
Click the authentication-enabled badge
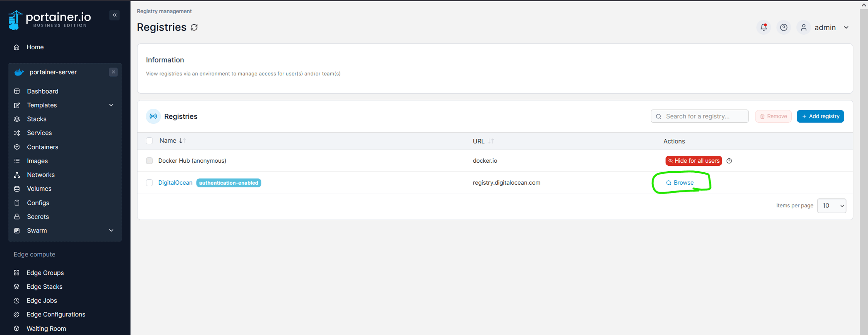pyautogui.click(x=229, y=183)
